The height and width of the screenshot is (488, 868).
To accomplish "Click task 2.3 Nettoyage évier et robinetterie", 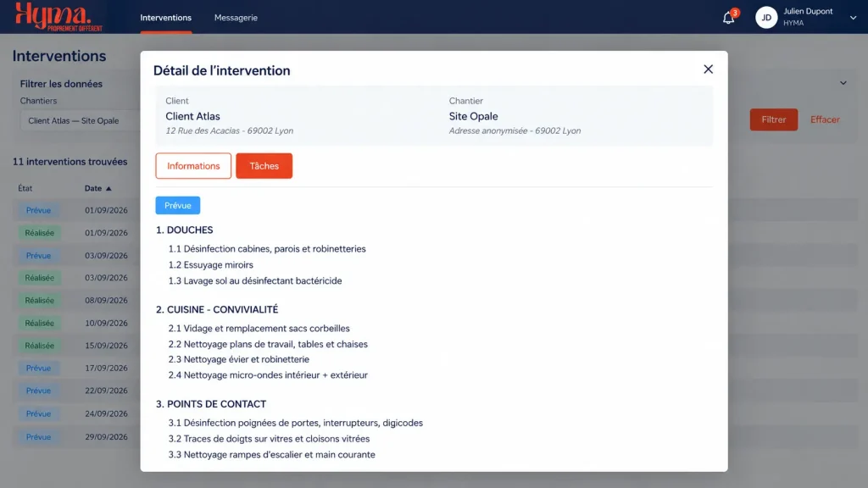I will [x=238, y=359].
